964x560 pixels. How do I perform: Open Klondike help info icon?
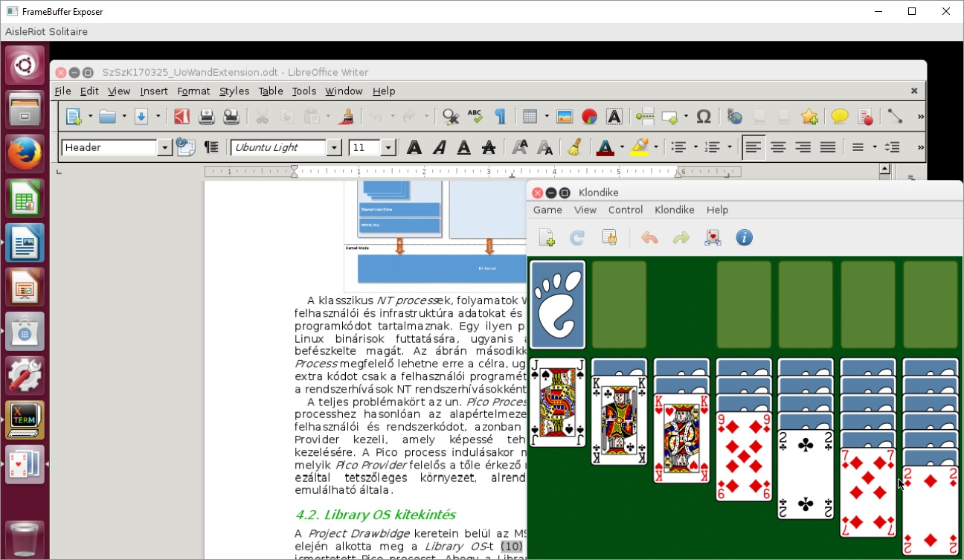pos(744,238)
